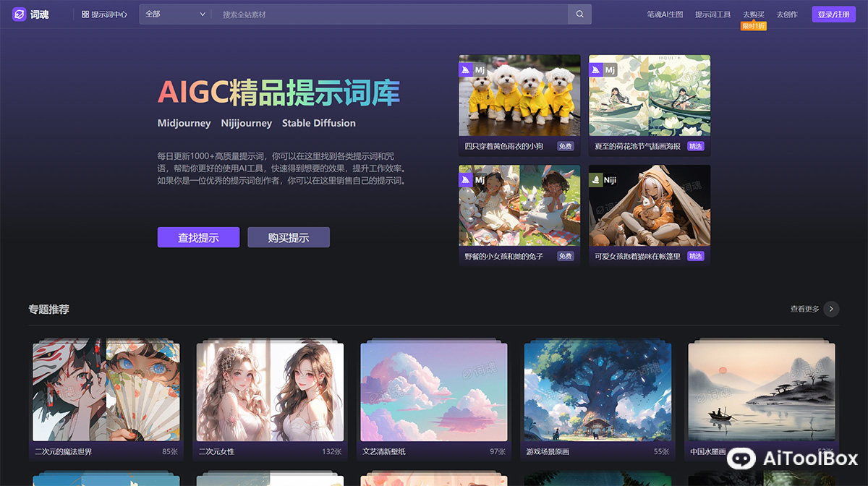The width and height of the screenshot is (868, 486).
Task: Open 去购买 in top navigation
Action: [x=753, y=14]
